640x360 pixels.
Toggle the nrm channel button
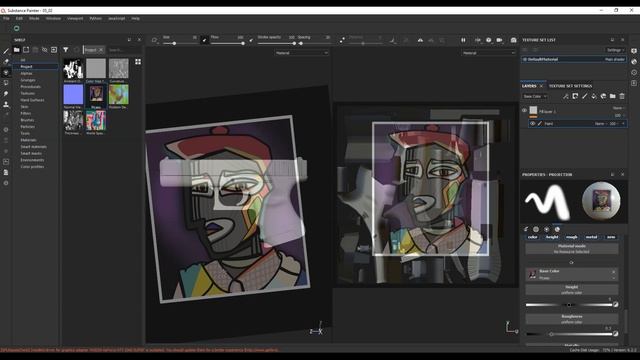611,237
